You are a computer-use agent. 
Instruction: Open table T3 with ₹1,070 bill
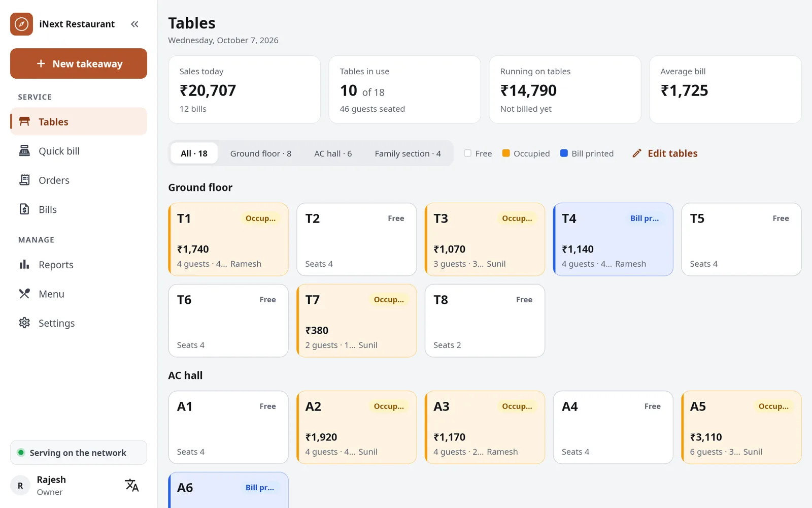pyautogui.click(x=485, y=239)
